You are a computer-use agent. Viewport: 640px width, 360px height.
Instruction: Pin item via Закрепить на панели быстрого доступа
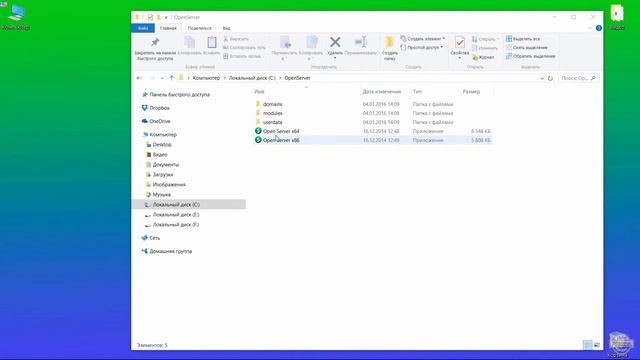tap(155, 49)
